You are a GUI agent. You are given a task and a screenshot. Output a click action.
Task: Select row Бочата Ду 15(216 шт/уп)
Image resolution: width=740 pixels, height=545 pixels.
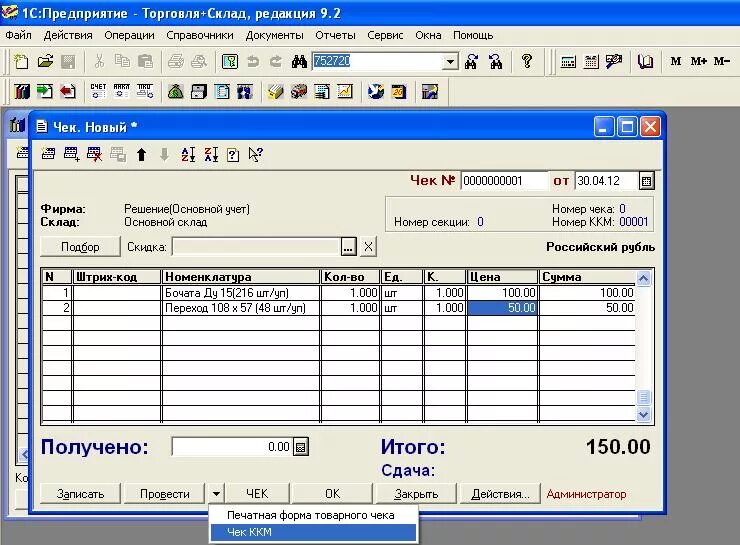click(x=338, y=293)
